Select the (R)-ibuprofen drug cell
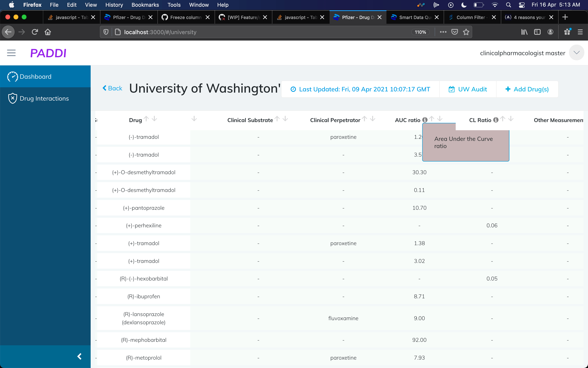 (144, 296)
